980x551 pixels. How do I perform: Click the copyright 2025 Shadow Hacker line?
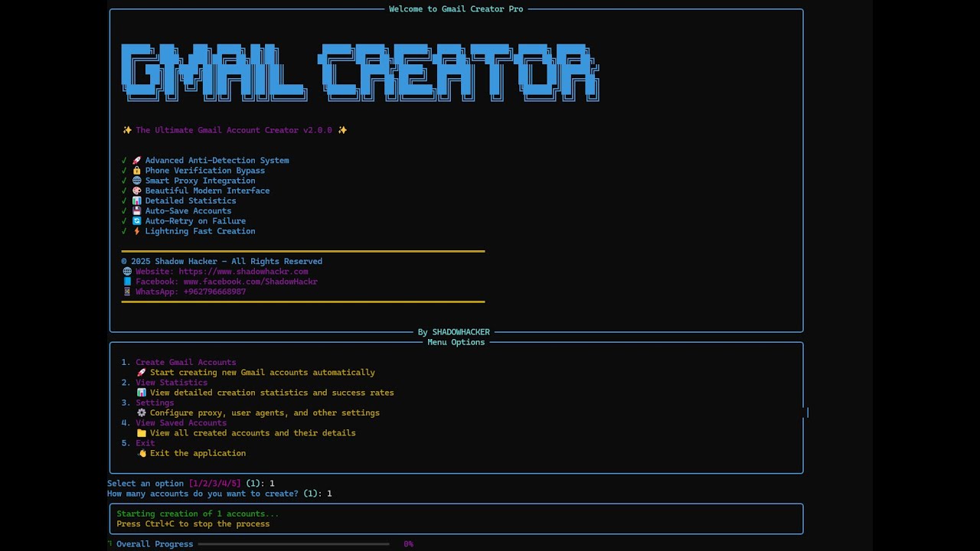222,261
